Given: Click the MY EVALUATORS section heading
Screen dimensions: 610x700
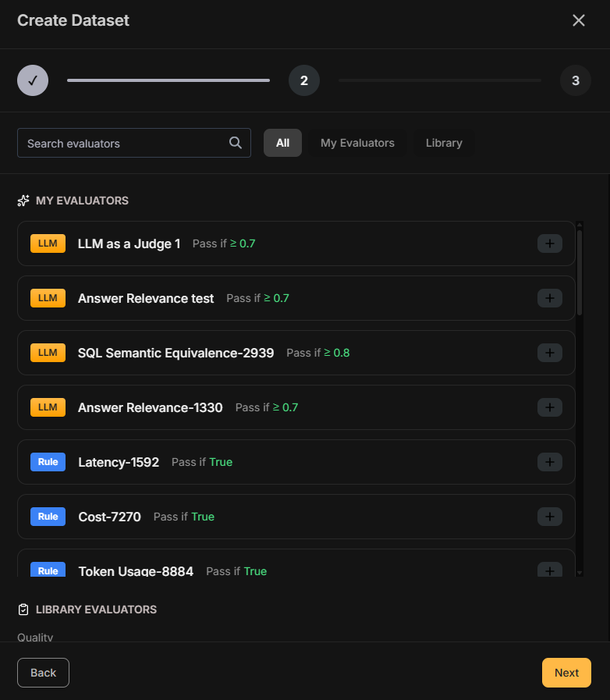Looking at the screenshot, I should click(82, 201).
